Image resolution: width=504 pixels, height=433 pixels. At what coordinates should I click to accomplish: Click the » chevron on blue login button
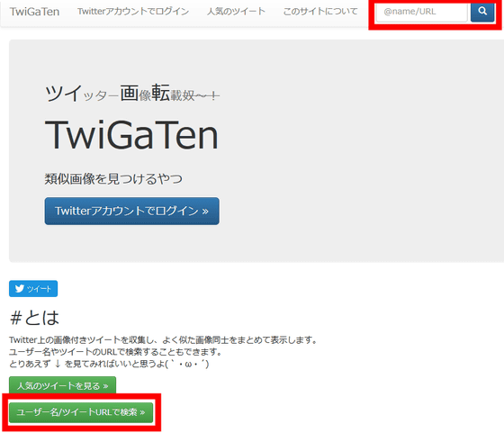(205, 212)
